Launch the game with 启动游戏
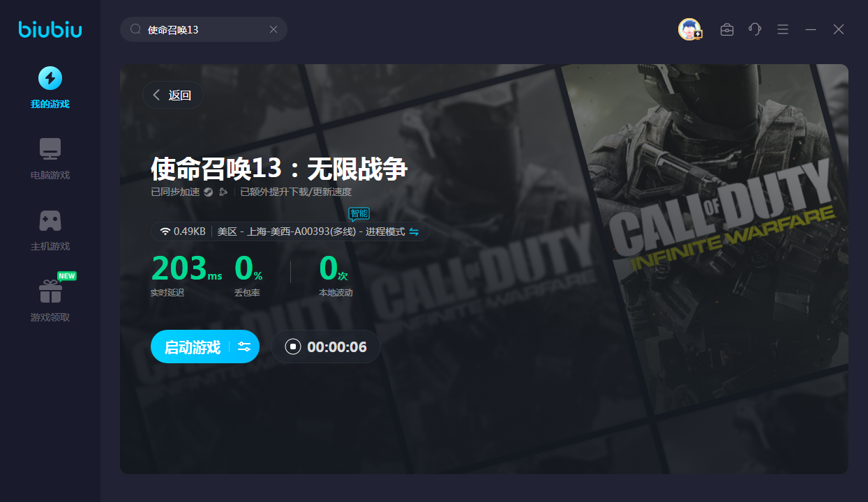The height and width of the screenshot is (502, 868). (192, 347)
